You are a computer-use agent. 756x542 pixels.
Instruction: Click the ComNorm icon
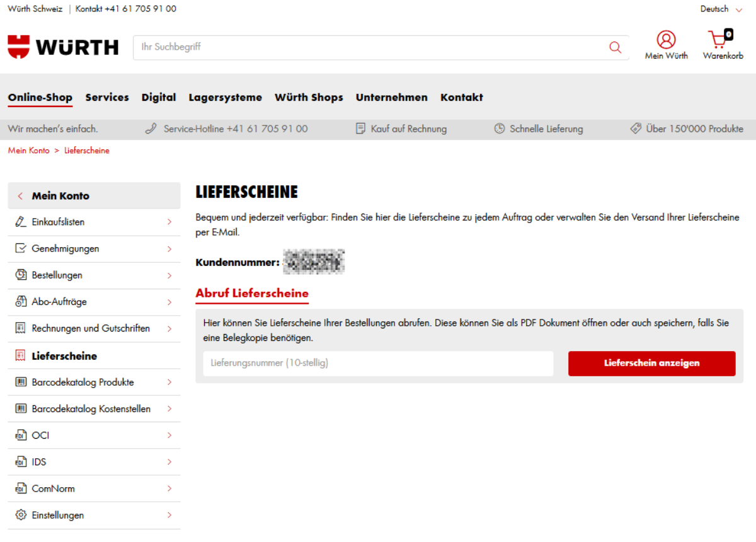(20, 488)
